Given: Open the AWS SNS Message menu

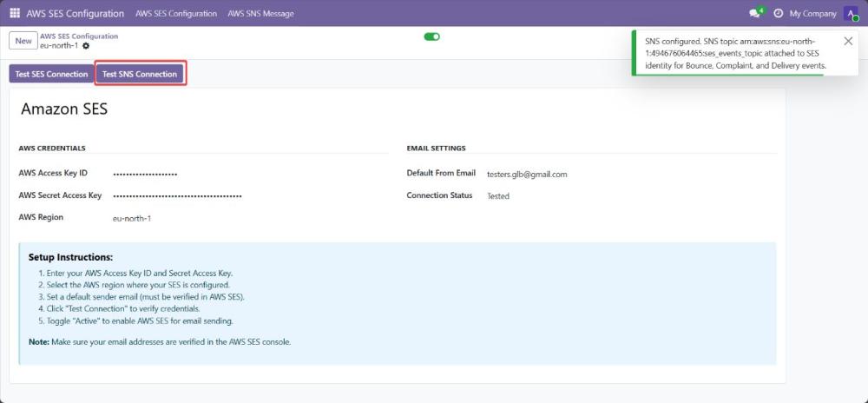Looking at the screenshot, I should (260, 14).
